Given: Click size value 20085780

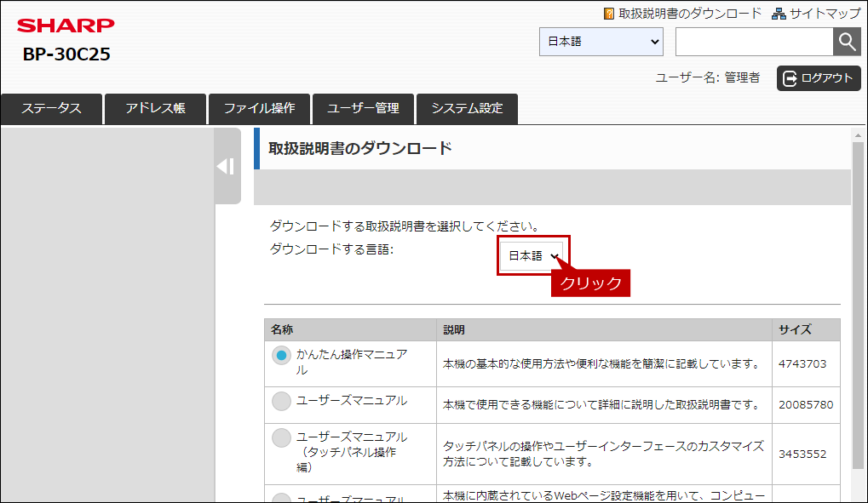Looking at the screenshot, I should coord(806,405).
